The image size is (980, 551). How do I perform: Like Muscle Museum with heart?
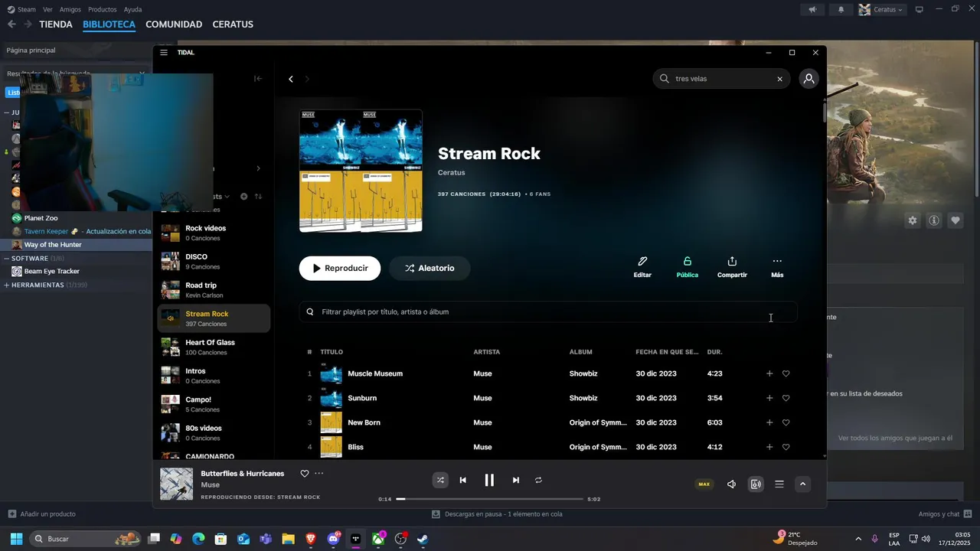(x=786, y=373)
